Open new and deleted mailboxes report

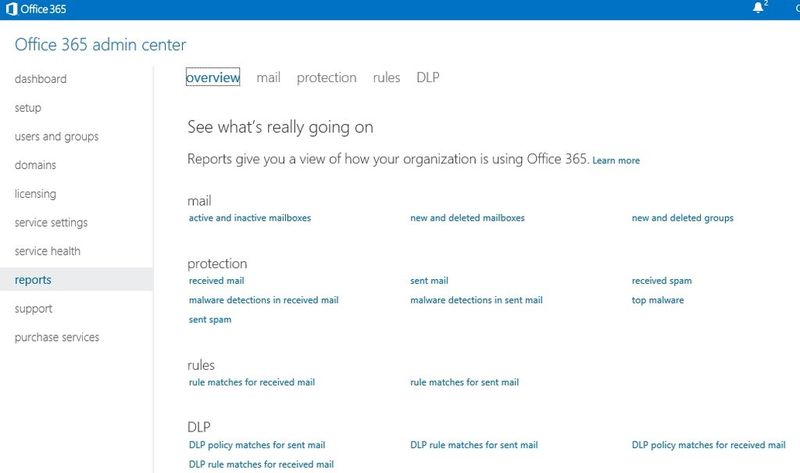[467, 218]
